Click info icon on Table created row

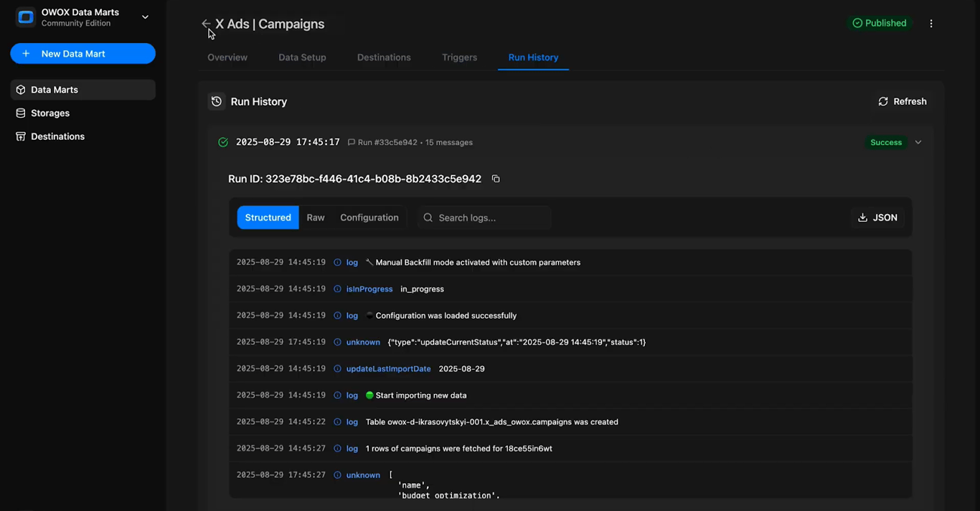(337, 422)
